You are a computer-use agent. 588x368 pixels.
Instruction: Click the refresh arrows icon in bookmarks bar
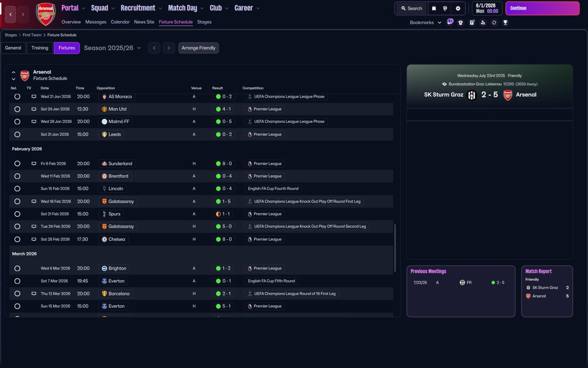click(494, 23)
